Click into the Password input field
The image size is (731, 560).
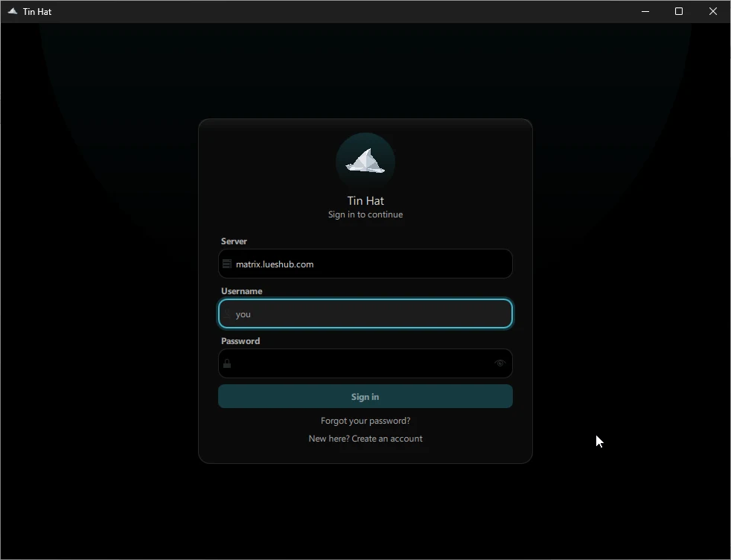pyautogui.click(x=365, y=363)
